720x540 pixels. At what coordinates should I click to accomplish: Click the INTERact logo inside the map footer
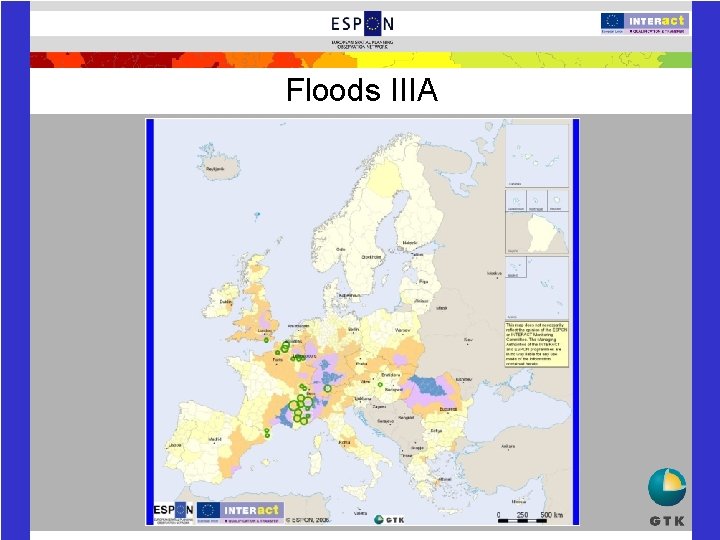click(240, 512)
